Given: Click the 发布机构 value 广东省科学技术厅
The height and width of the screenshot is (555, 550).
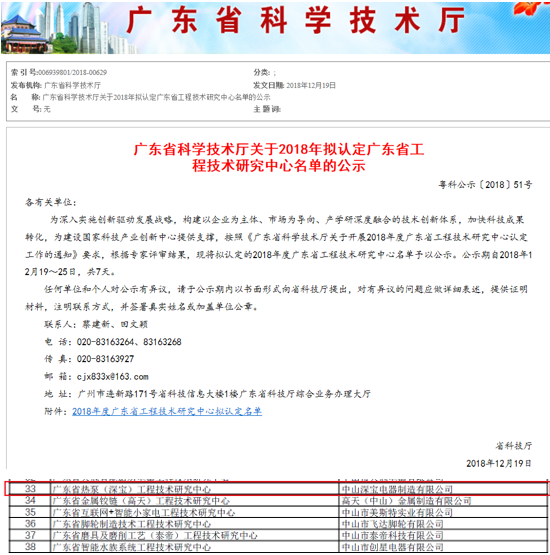Looking at the screenshot, I should [x=72, y=85].
